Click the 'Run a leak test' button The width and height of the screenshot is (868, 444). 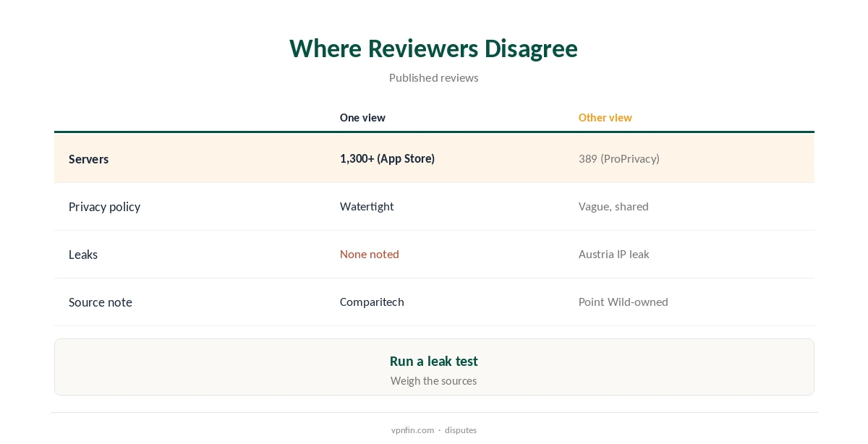pyautogui.click(x=434, y=367)
